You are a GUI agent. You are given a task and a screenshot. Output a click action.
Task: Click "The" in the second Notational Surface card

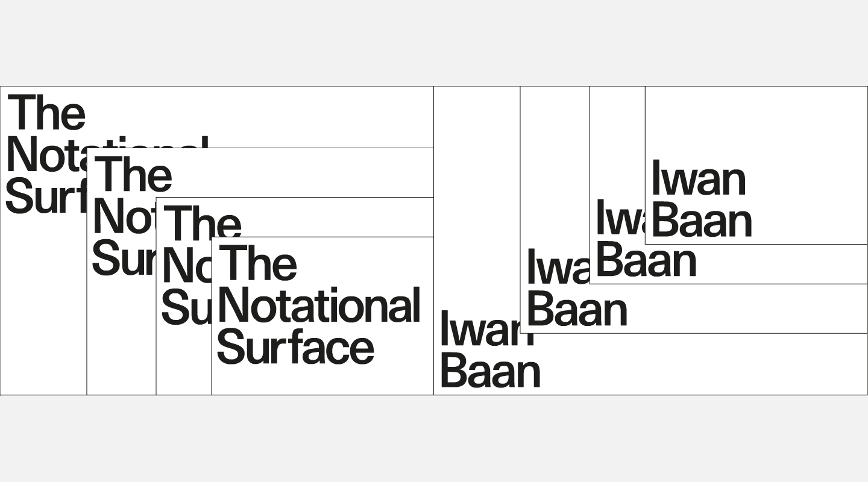coord(133,174)
